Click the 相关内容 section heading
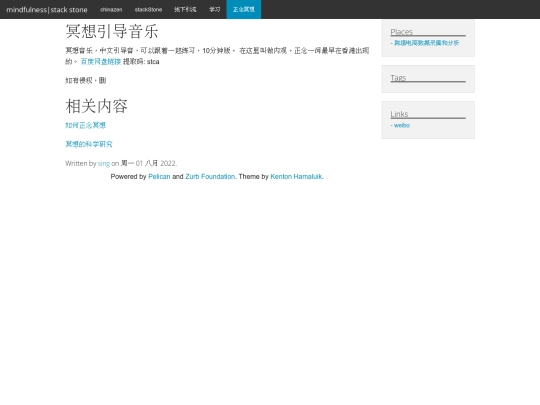Viewport: 540px width, 405px height. tap(96, 106)
